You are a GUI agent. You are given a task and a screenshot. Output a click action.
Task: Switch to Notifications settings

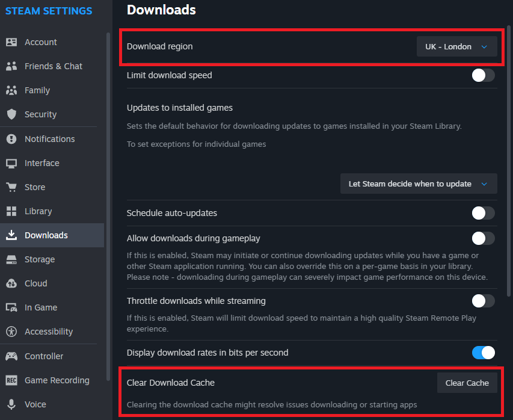(x=50, y=139)
